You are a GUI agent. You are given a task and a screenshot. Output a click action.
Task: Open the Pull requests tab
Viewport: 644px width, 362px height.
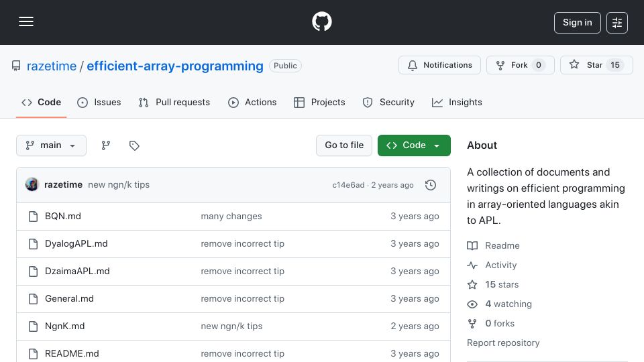[x=174, y=102]
